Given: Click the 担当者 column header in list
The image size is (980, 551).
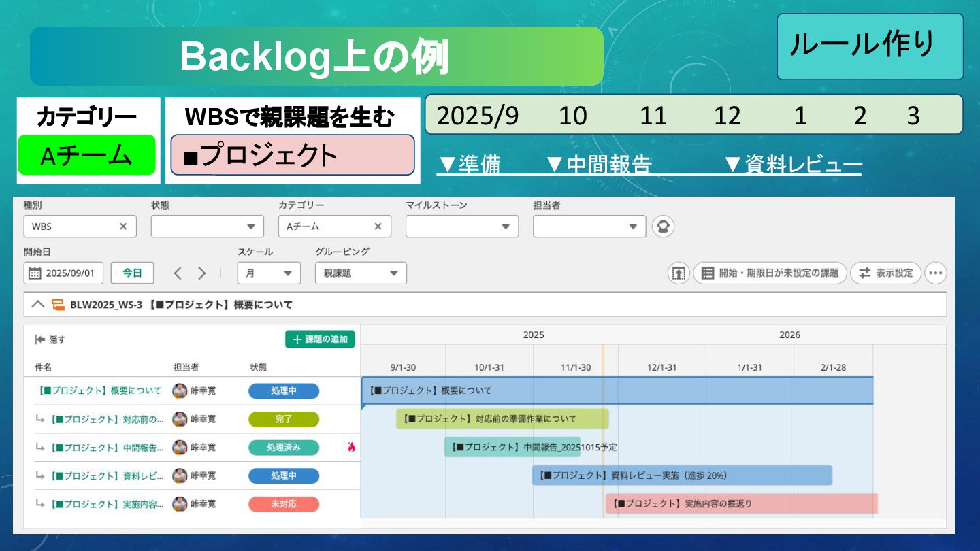Looking at the screenshot, I should [186, 367].
